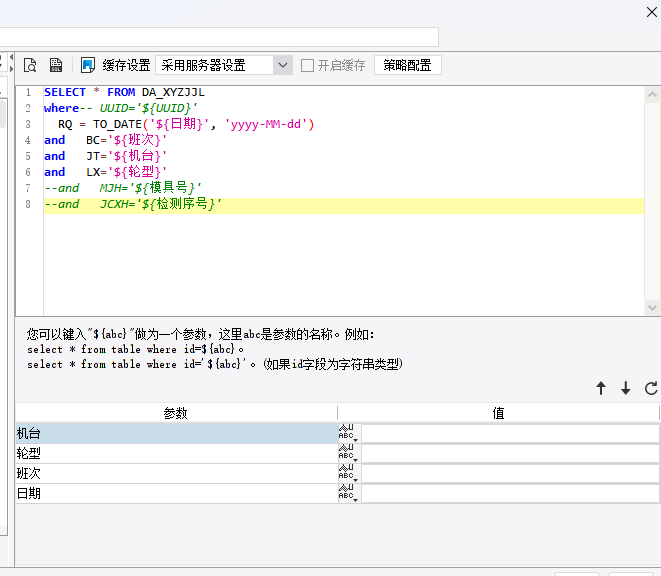Click the 策略配置 button
Screen dimensions: 661x576
407,65
